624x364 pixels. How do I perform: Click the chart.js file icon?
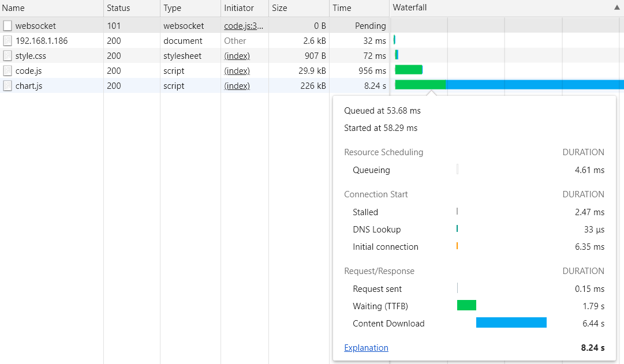pyautogui.click(x=7, y=86)
